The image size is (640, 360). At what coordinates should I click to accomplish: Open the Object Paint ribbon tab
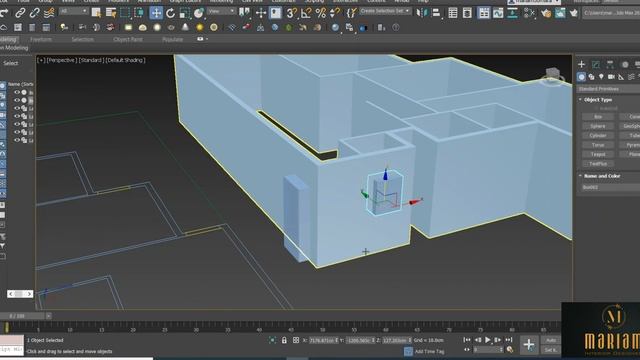(x=128, y=40)
